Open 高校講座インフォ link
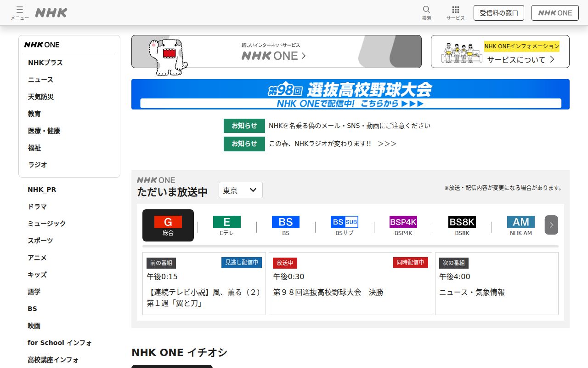Image resolution: width=588 pixels, height=368 pixels. pos(53,360)
